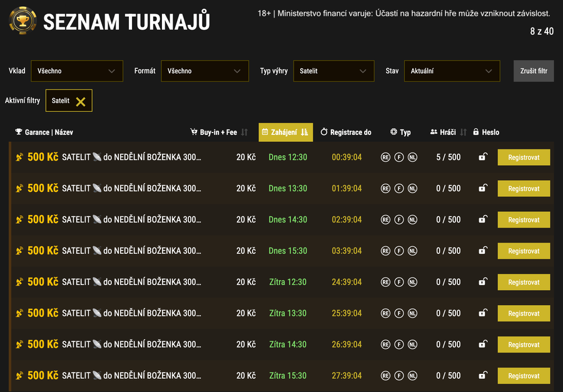Open the Vklad dropdown
Image resolution: width=563 pixels, height=392 pixels.
[x=76, y=71]
